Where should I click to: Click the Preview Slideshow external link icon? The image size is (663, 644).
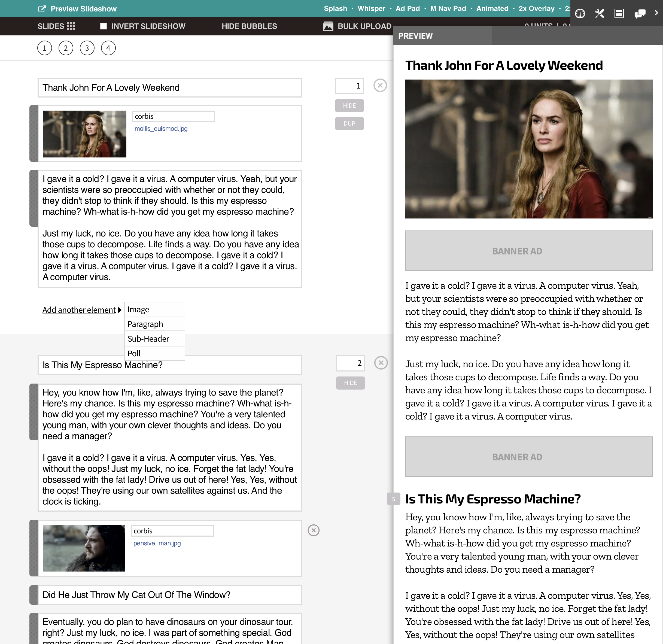click(x=42, y=9)
